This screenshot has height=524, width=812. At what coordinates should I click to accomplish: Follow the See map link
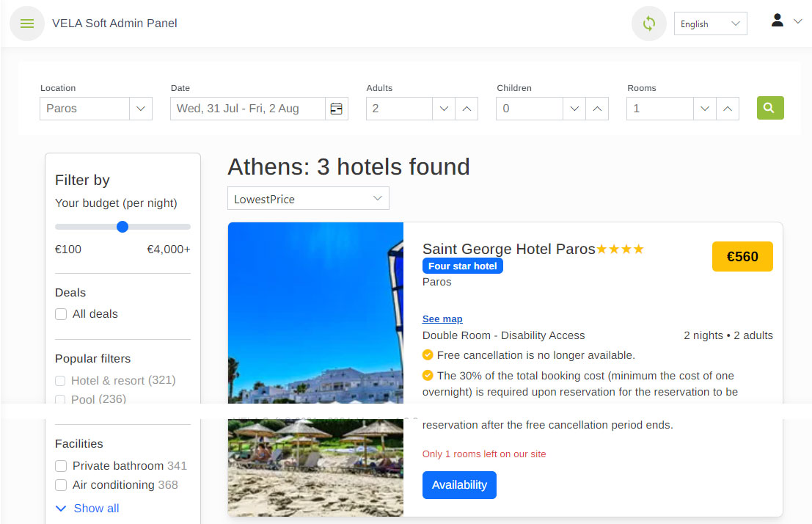click(442, 319)
